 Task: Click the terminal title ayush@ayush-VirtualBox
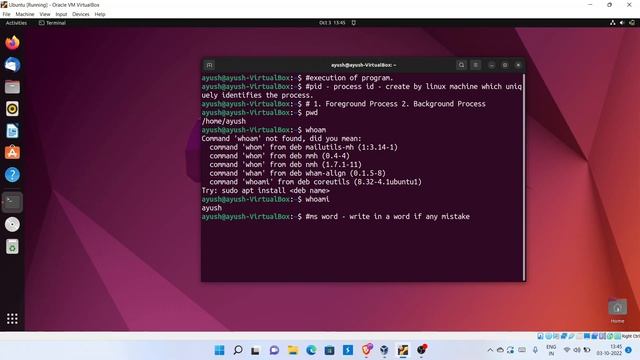coord(363,65)
